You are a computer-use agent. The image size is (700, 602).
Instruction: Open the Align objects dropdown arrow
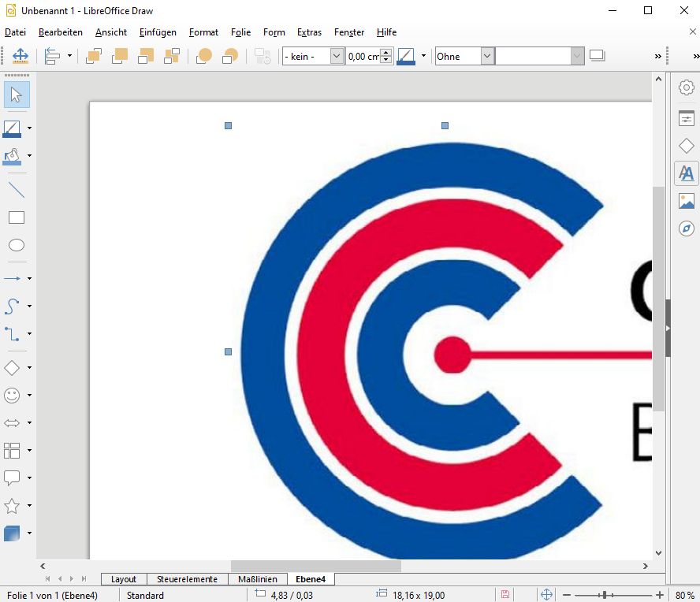pos(69,56)
